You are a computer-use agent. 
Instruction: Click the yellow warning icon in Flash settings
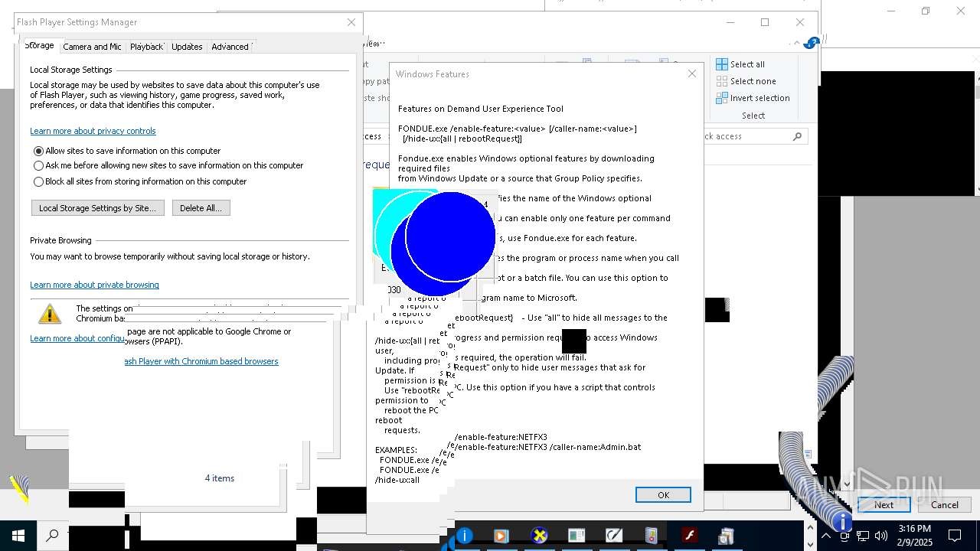click(50, 313)
